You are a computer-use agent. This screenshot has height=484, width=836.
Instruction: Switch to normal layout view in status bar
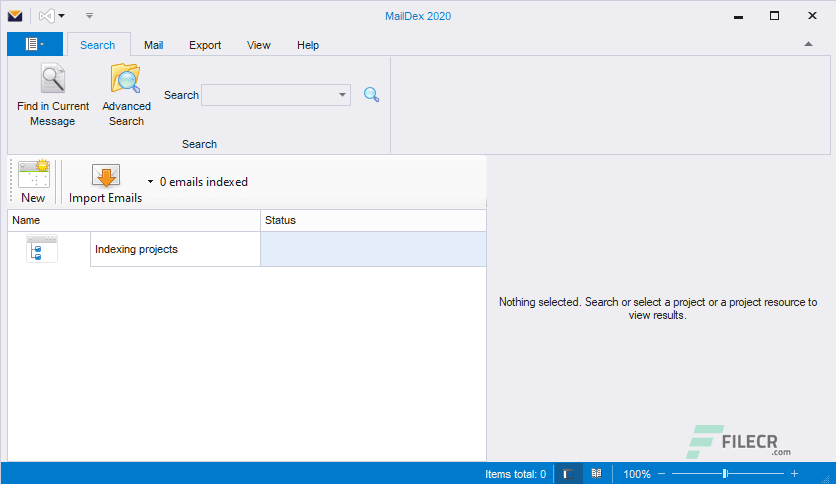click(568, 474)
